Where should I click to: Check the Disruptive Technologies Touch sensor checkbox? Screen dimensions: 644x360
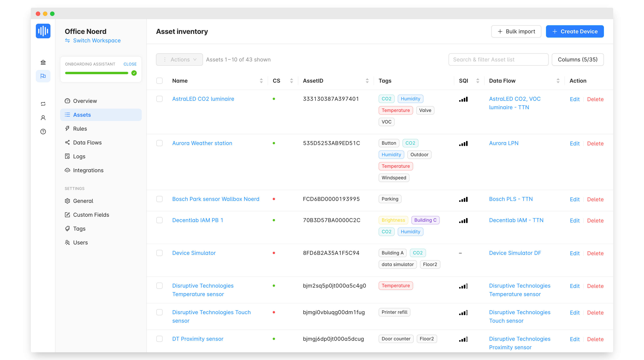[x=159, y=312]
